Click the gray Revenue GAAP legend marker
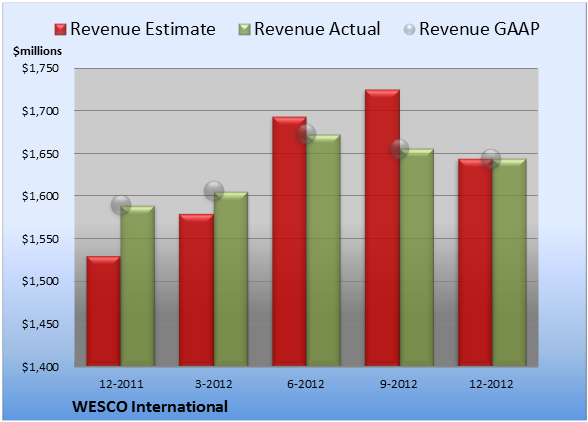Viewport: 588px width, 422px height. (x=409, y=30)
